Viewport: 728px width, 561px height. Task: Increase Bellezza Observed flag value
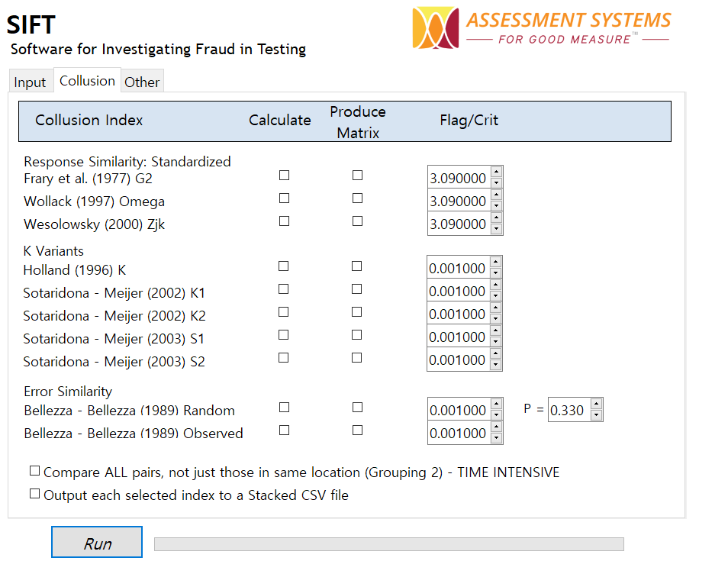click(x=497, y=427)
